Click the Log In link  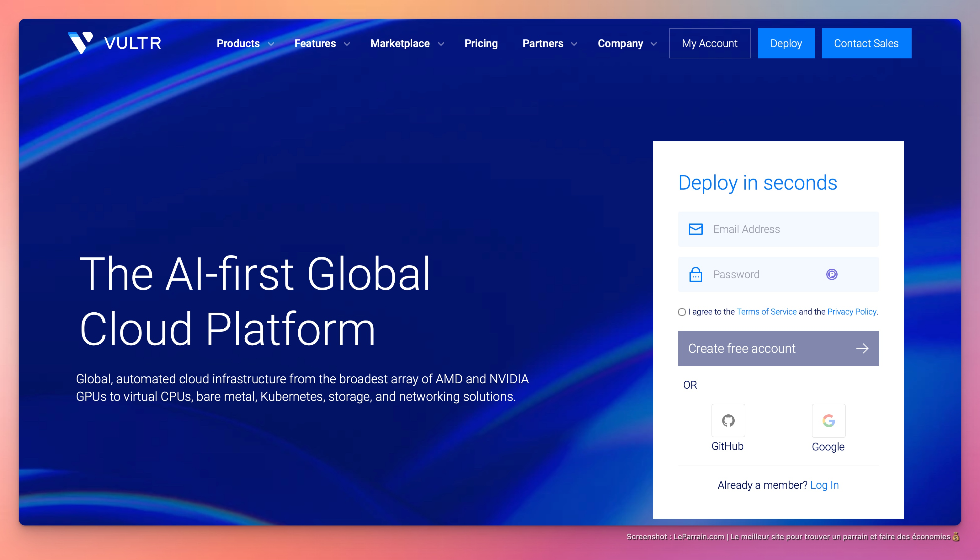click(x=824, y=485)
